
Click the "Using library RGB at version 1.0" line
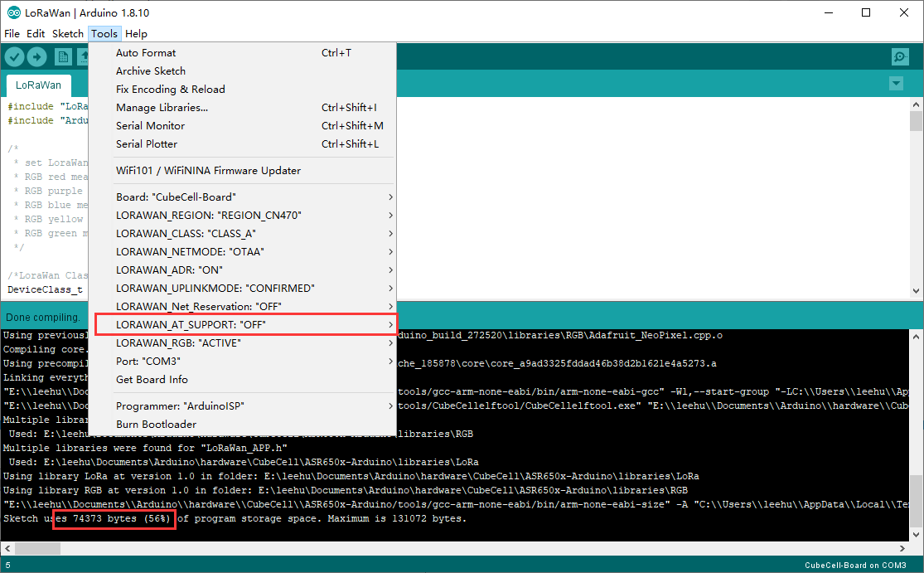346,490
